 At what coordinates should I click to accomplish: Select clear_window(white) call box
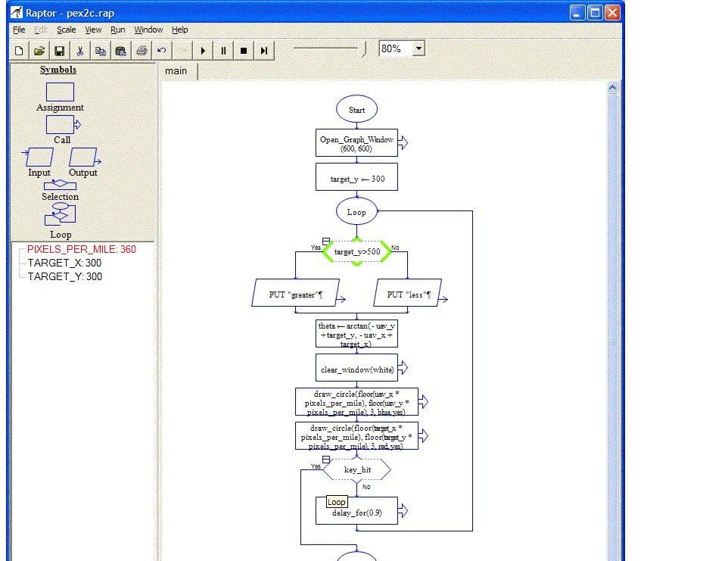[356, 368]
